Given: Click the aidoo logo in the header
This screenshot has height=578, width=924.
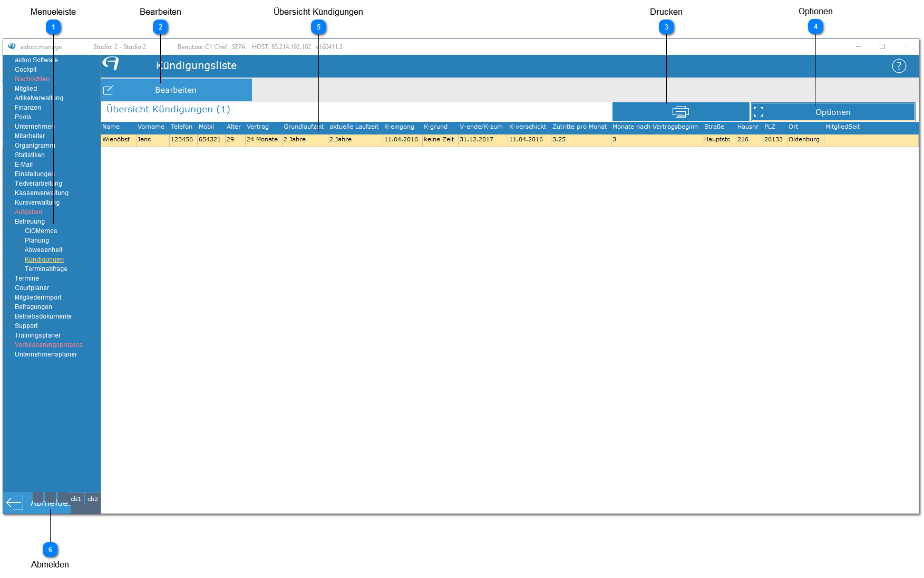Looking at the screenshot, I should pyautogui.click(x=111, y=64).
